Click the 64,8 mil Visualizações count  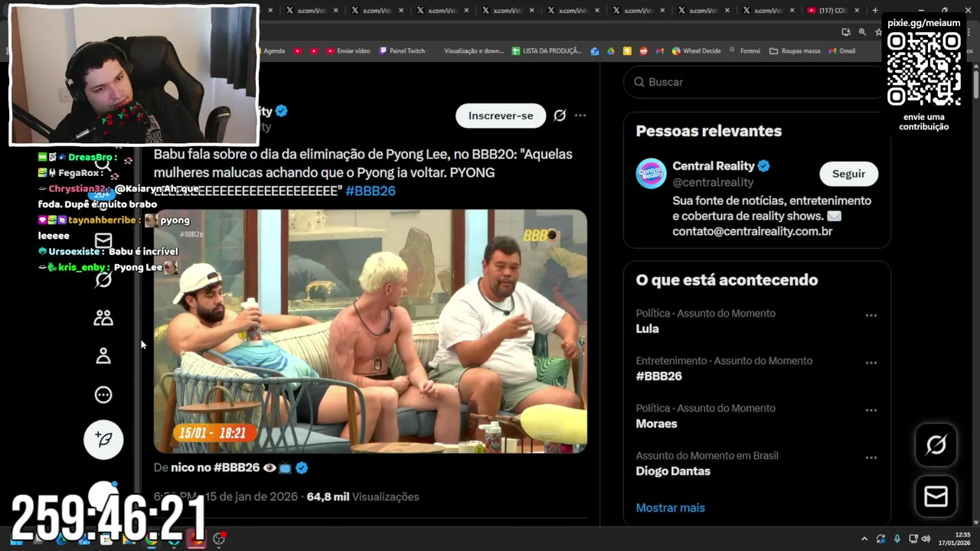(x=363, y=497)
